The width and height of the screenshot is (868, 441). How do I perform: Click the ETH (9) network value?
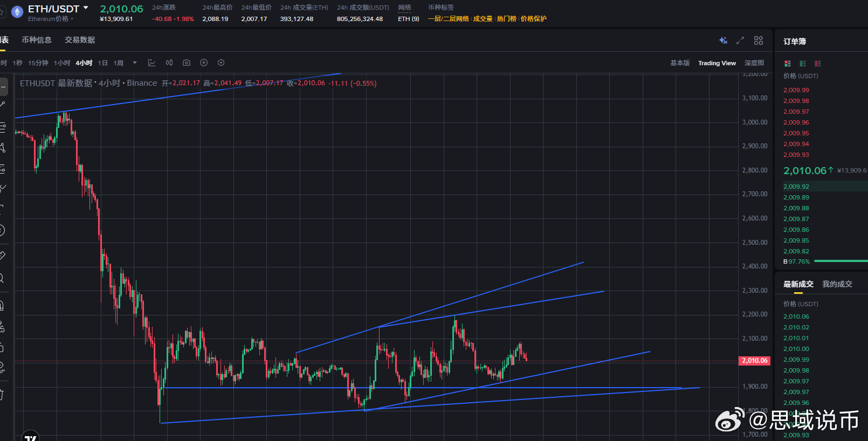[409, 19]
